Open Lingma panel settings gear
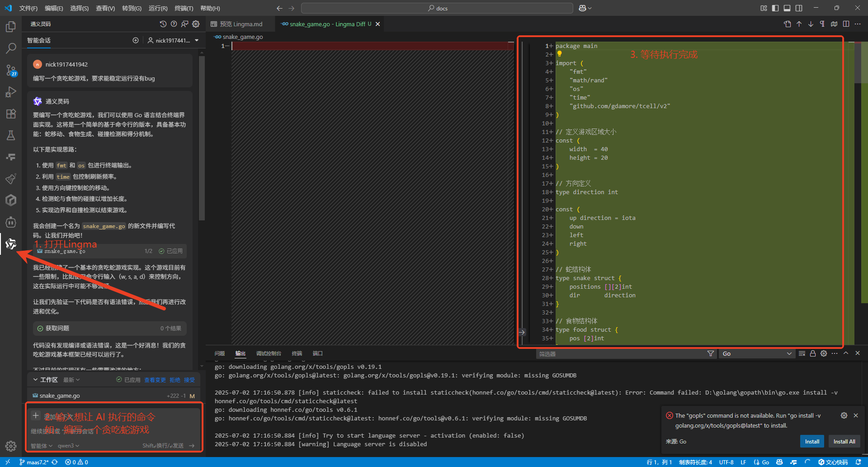The height and width of the screenshot is (467, 868). (x=196, y=24)
